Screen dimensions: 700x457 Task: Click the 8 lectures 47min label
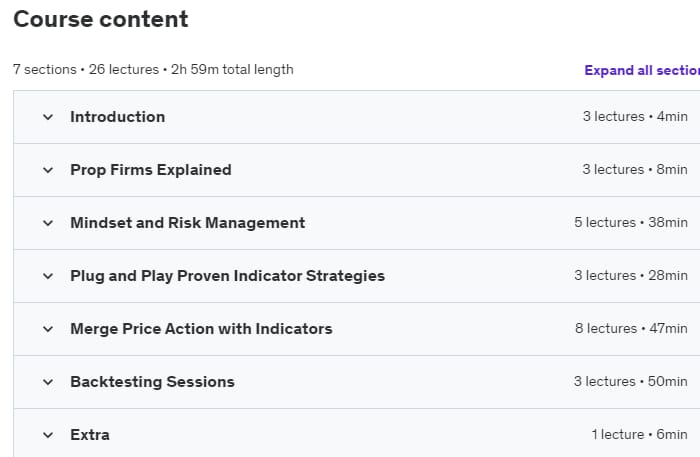[631, 328]
